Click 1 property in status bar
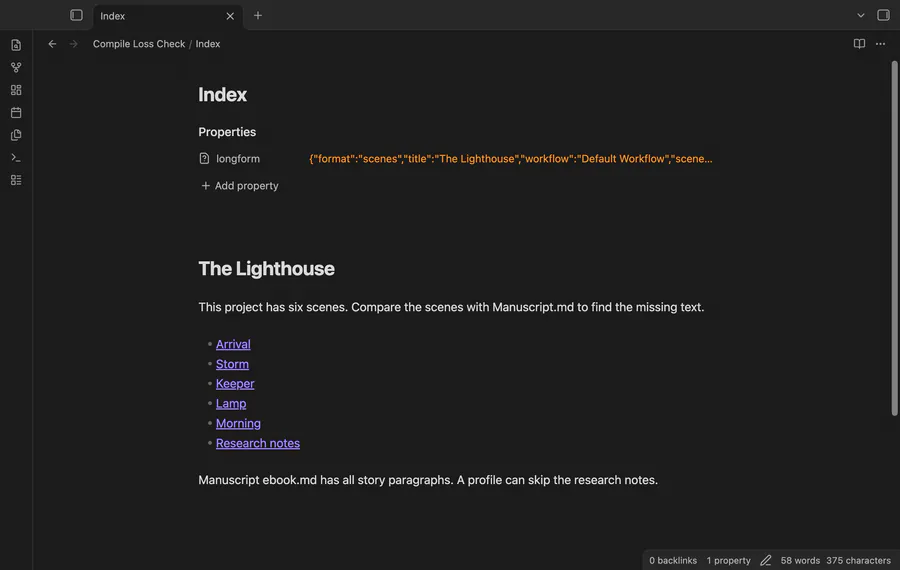Image resolution: width=900 pixels, height=570 pixels. point(728,560)
